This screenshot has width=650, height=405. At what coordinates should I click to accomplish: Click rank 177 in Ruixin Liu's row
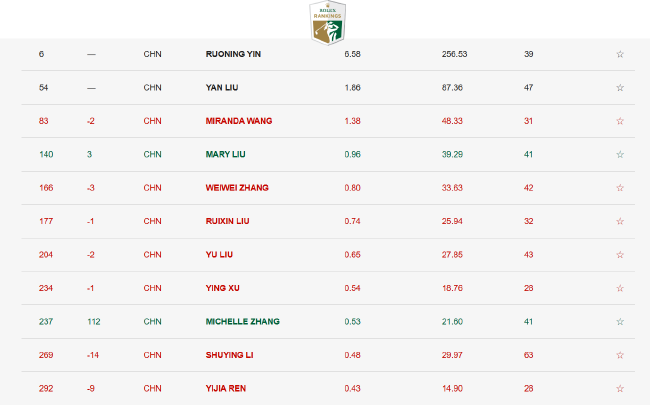click(x=46, y=221)
